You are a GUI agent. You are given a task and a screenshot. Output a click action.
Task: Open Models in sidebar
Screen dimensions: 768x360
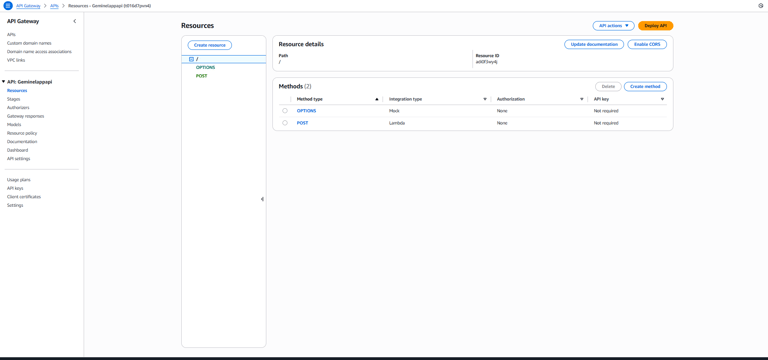click(x=14, y=124)
